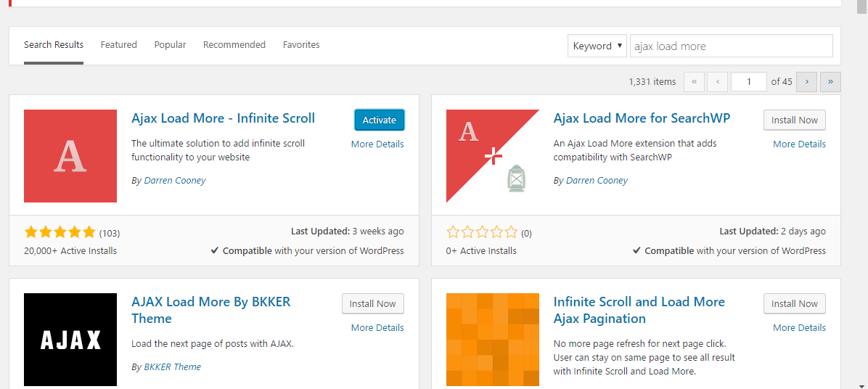The image size is (868, 389).
Task: Click the five-star rating with 103 reviews
Action: (60, 232)
